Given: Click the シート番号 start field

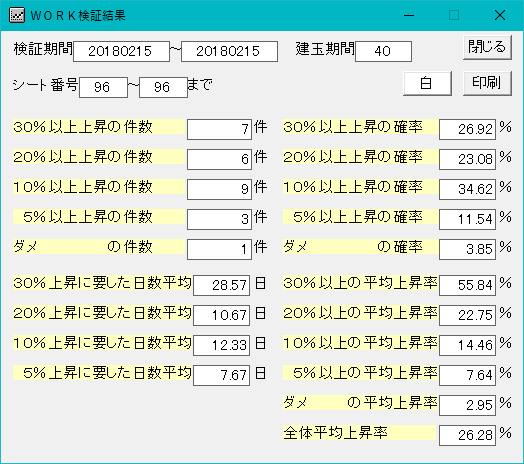Looking at the screenshot, I should click(103, 88).
